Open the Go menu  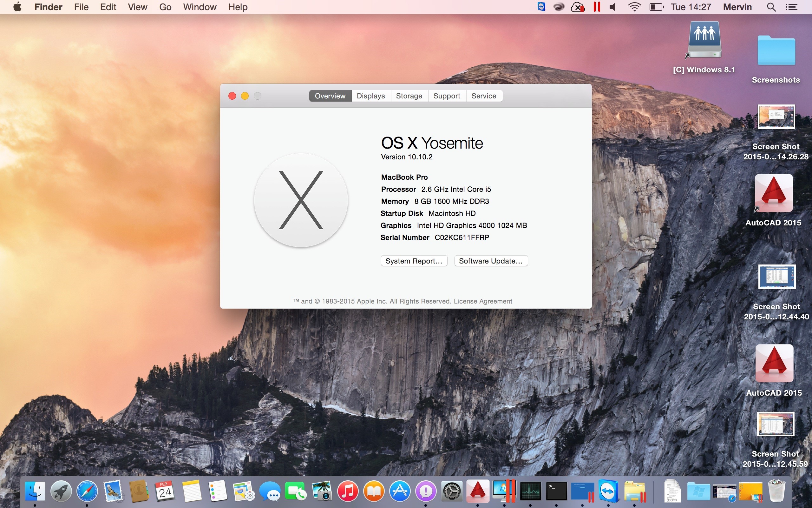(x=165, y=7)
